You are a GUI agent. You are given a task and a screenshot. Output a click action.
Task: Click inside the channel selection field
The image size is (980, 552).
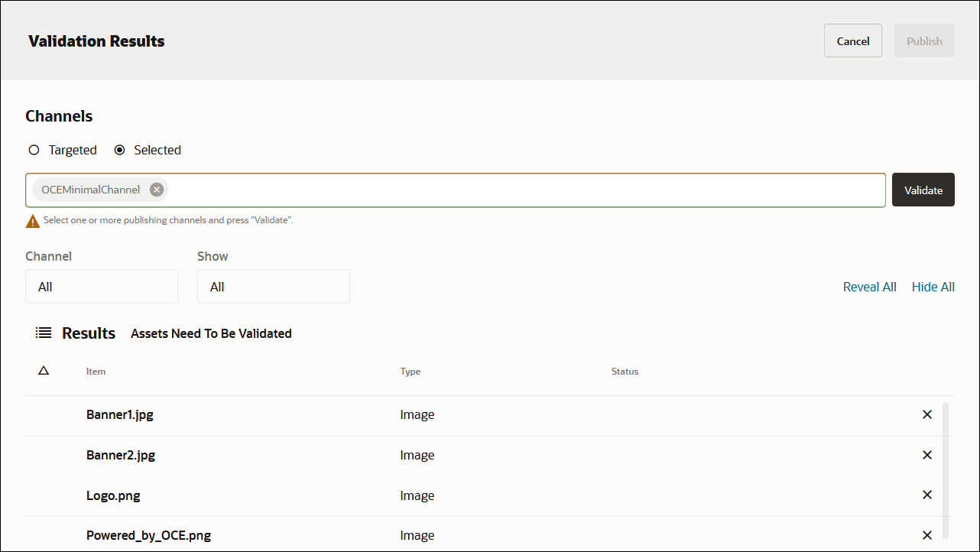coord(459,189)
